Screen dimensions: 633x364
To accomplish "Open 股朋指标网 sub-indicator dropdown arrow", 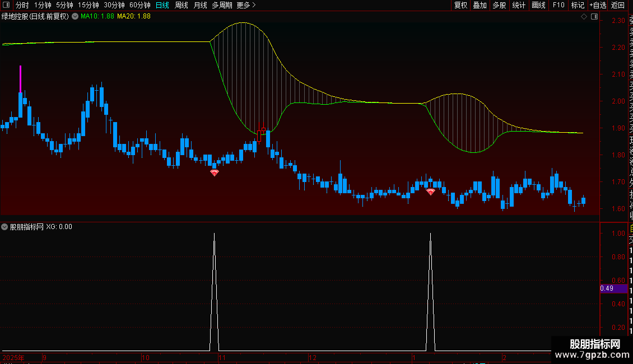I will coord(4,227).
